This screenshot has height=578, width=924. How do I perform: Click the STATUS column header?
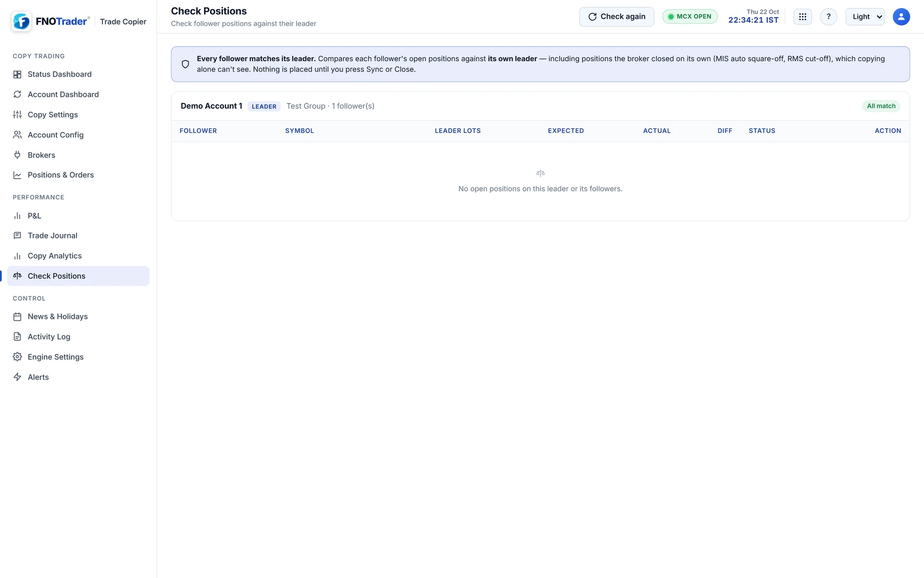(762, 131)
